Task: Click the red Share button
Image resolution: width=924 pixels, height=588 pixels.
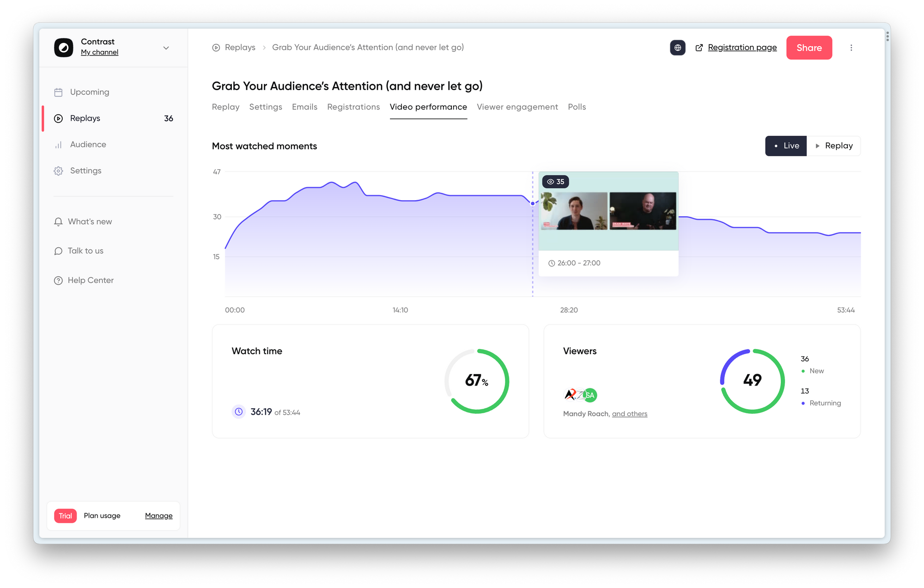Action: tap(809, 48)
